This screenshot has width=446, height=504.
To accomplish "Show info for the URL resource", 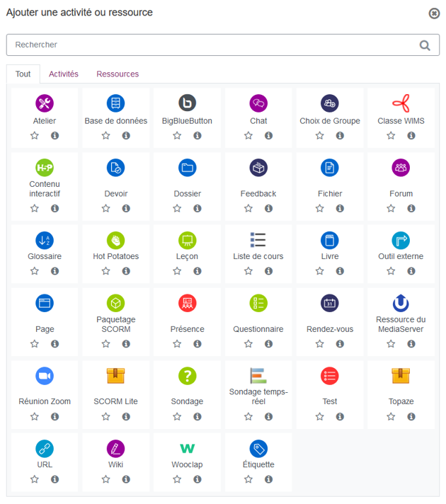I will (55, 479).
